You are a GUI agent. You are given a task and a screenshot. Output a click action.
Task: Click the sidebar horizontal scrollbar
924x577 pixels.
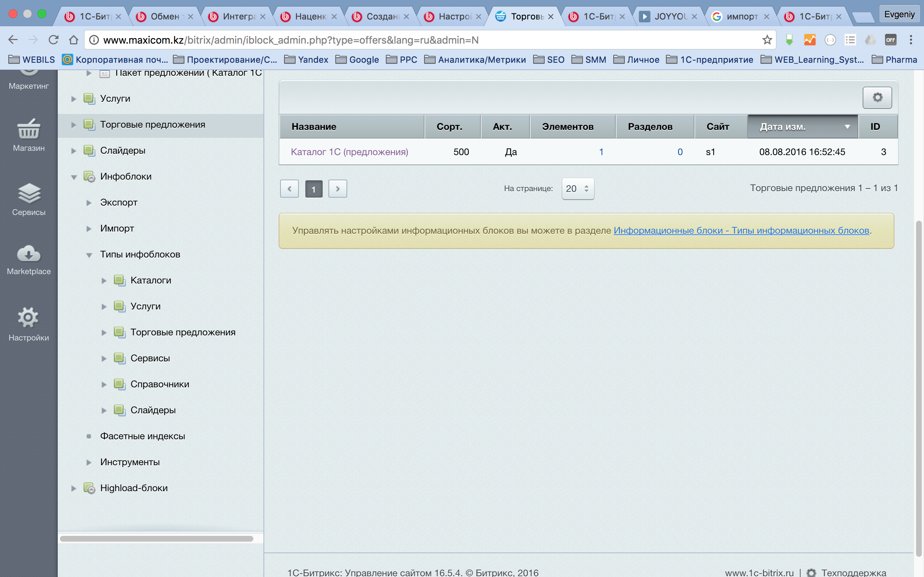click(x=157, y=538)
